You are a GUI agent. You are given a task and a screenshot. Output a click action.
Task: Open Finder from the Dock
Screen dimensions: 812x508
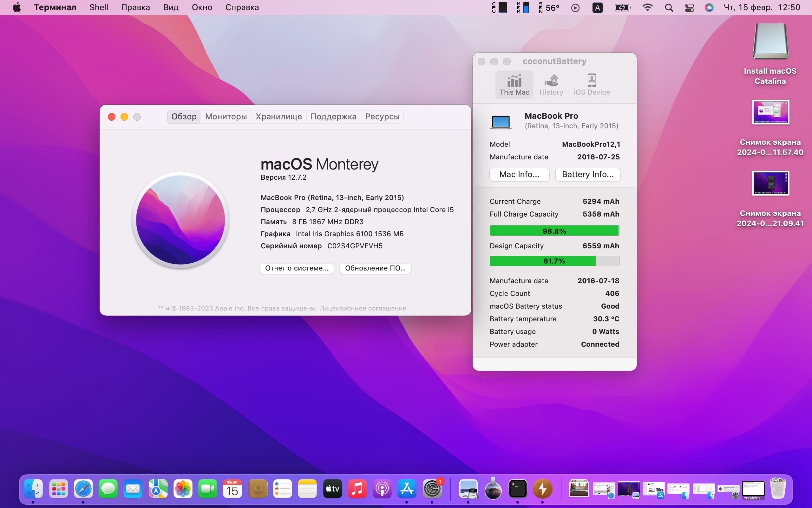click(x=33, y=489)
